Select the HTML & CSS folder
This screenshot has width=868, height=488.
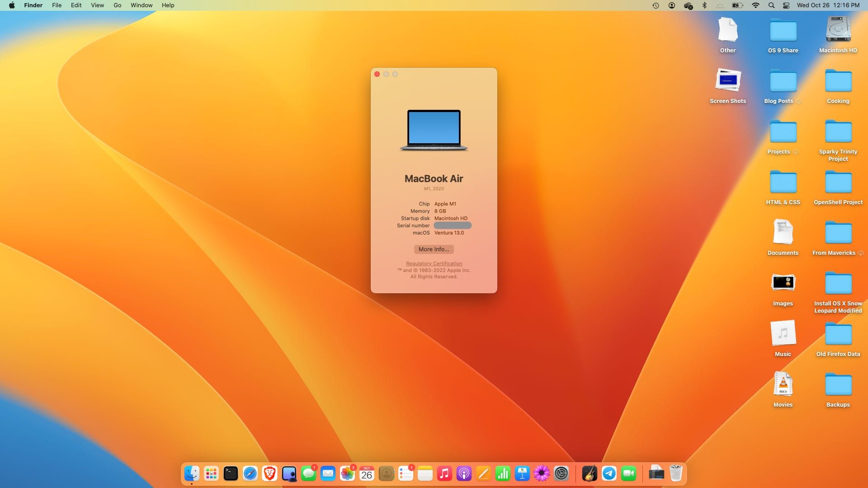[x=783, y=183]
